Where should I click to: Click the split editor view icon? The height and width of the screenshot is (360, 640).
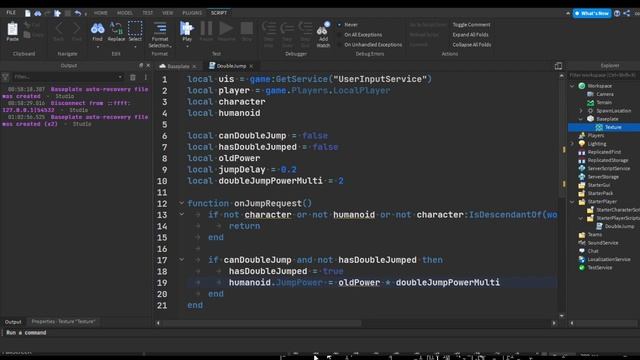pyautogui.click(x=558, y=66)
